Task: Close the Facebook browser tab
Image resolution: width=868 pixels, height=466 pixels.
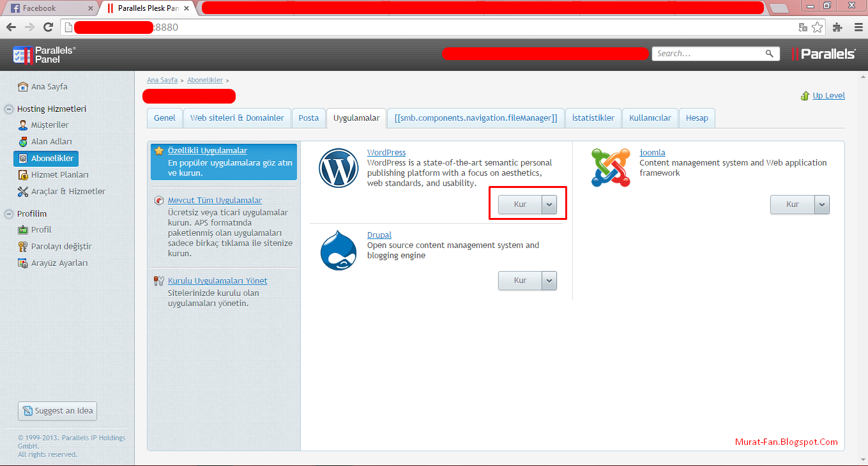Action: tap(90, 9)
